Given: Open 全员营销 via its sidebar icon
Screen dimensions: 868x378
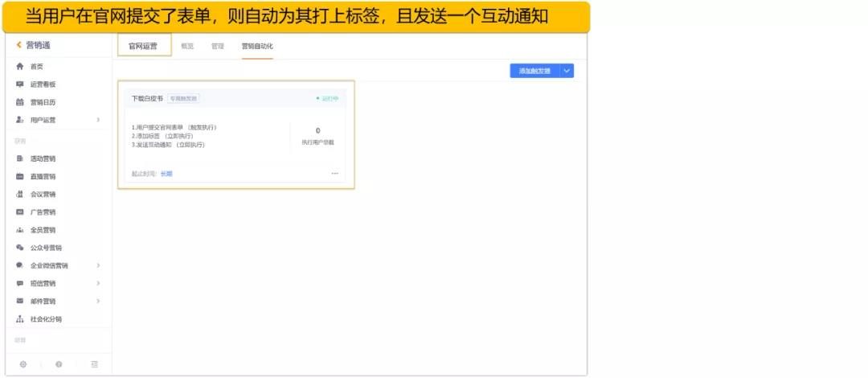Looking at the screenshot, I should (x=20, y=230).
